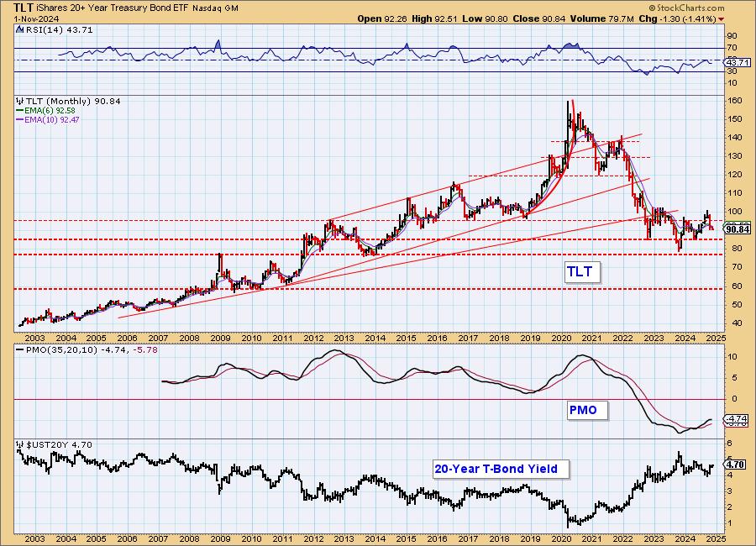Click the 90.84 price tag on right axis
This screenshot has width=756, height=546.
point(738,229)
